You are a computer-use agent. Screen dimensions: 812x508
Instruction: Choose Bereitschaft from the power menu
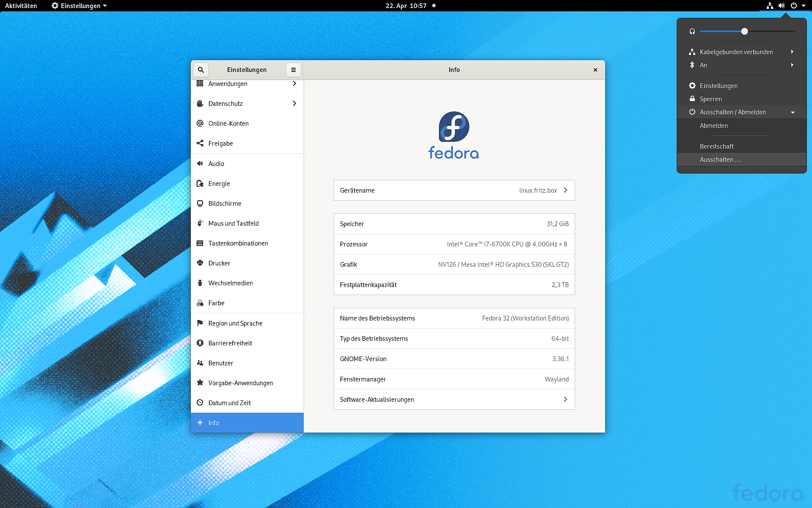[x=716, y=146]
